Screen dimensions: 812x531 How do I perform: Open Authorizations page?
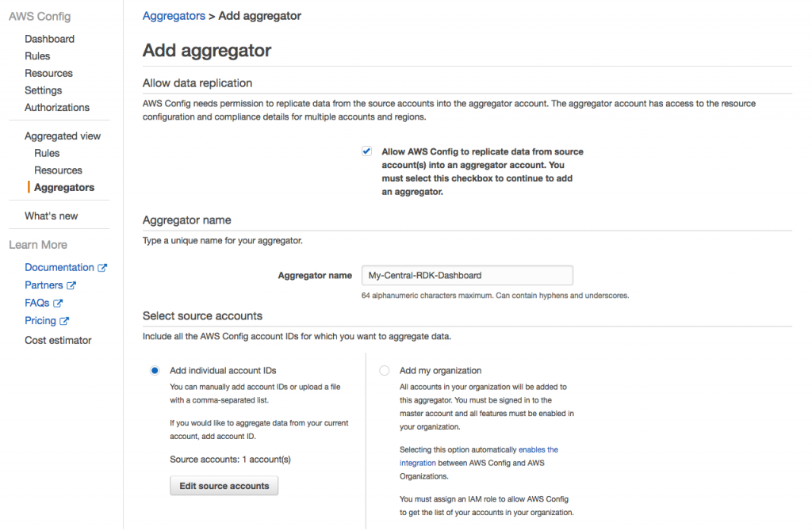[57, 107]
